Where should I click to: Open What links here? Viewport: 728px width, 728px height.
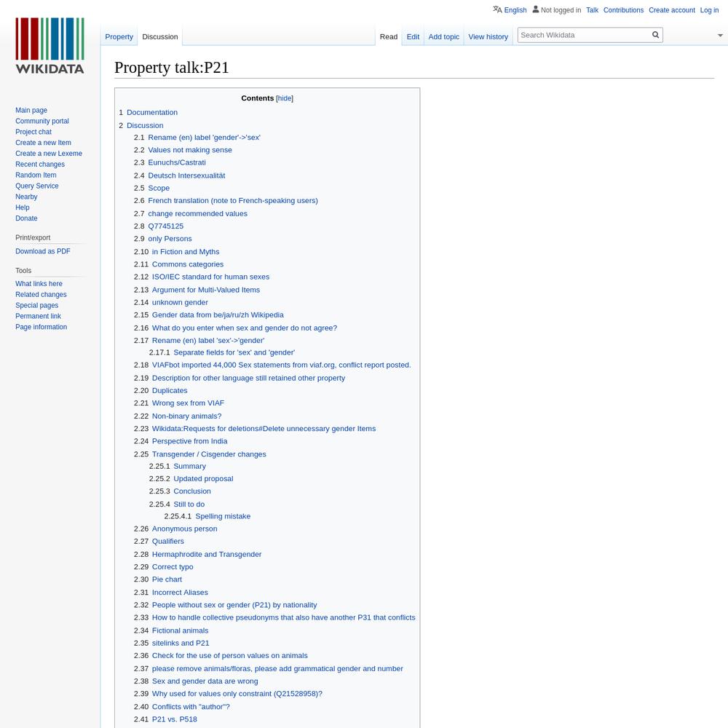point(39,284)
